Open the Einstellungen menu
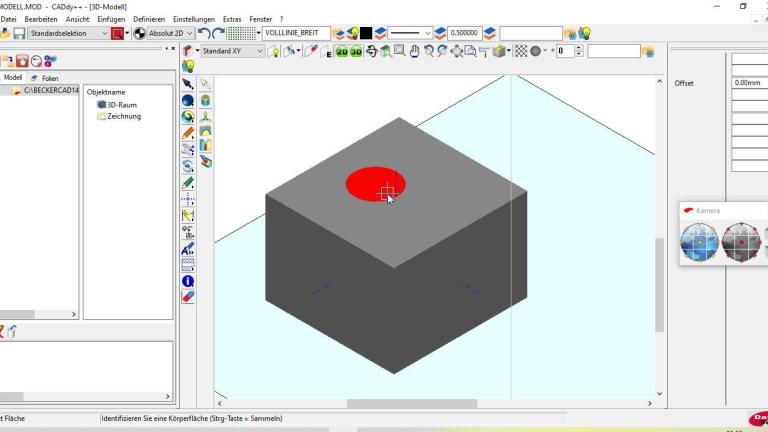This screenshot has width=768, height=432. pos(193,19)
